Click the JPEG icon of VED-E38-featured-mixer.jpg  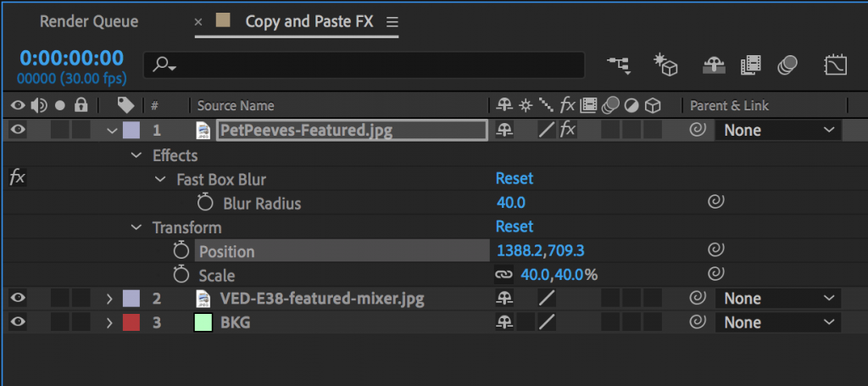tap(203, 299)
